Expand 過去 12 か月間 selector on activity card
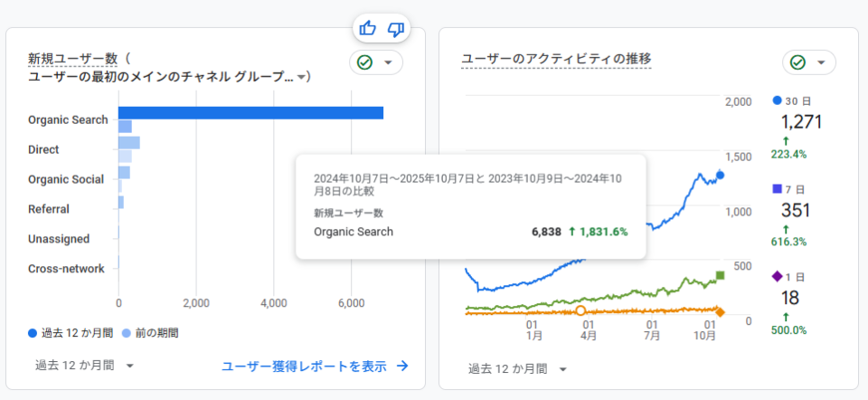 tap(517, 369)
